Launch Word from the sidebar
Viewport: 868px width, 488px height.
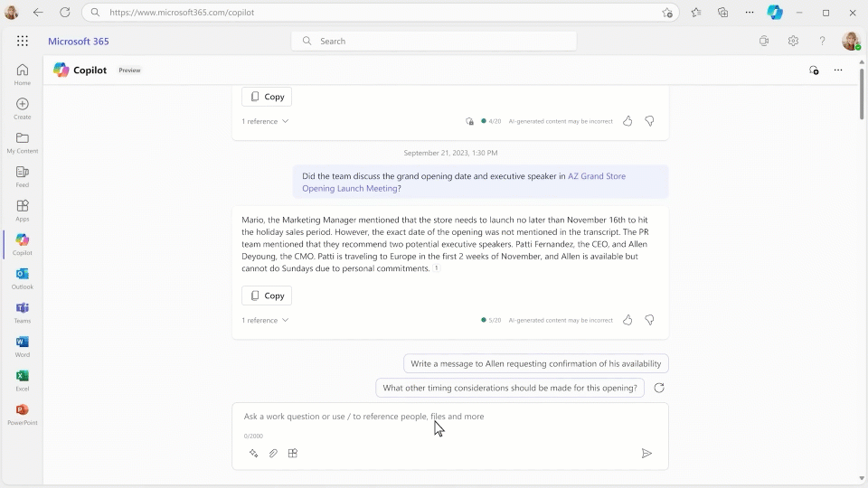pos(22,346)
